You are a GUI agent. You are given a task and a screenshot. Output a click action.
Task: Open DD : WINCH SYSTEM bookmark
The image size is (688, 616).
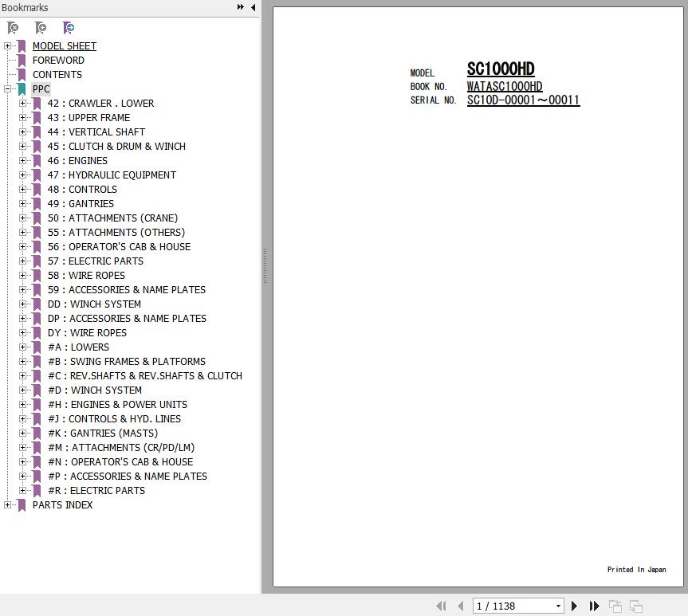[94, 304]
